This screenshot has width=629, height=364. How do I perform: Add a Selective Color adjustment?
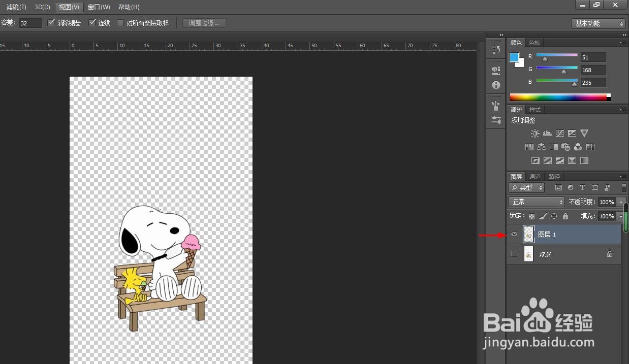click(x=572, y=161)
